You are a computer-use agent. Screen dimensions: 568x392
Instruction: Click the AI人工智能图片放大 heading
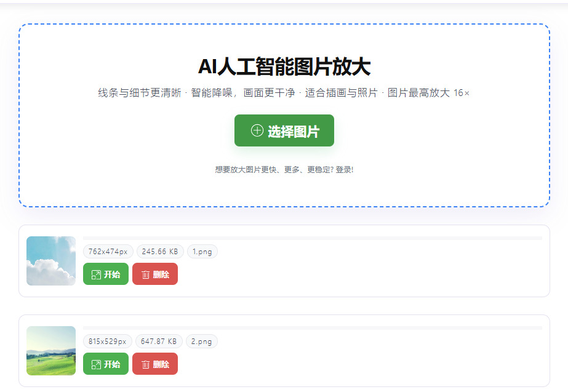click(284, 66)
